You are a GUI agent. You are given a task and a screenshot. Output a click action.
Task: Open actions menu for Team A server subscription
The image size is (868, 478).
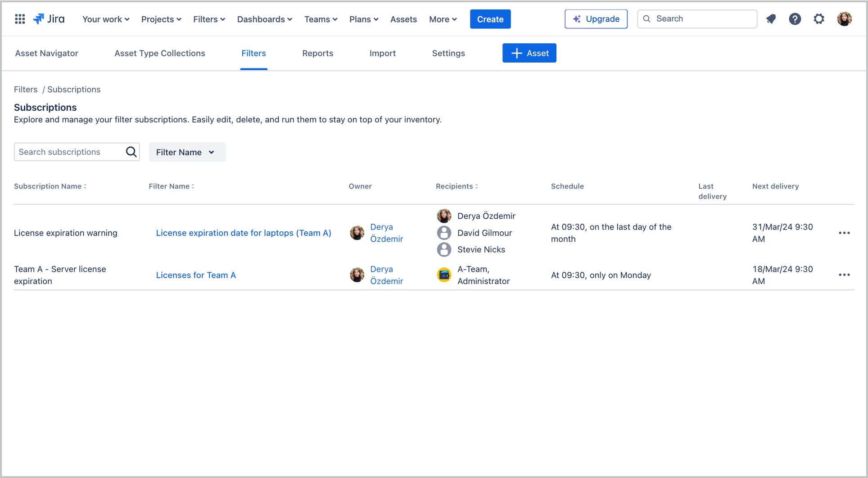click(844, 275)
